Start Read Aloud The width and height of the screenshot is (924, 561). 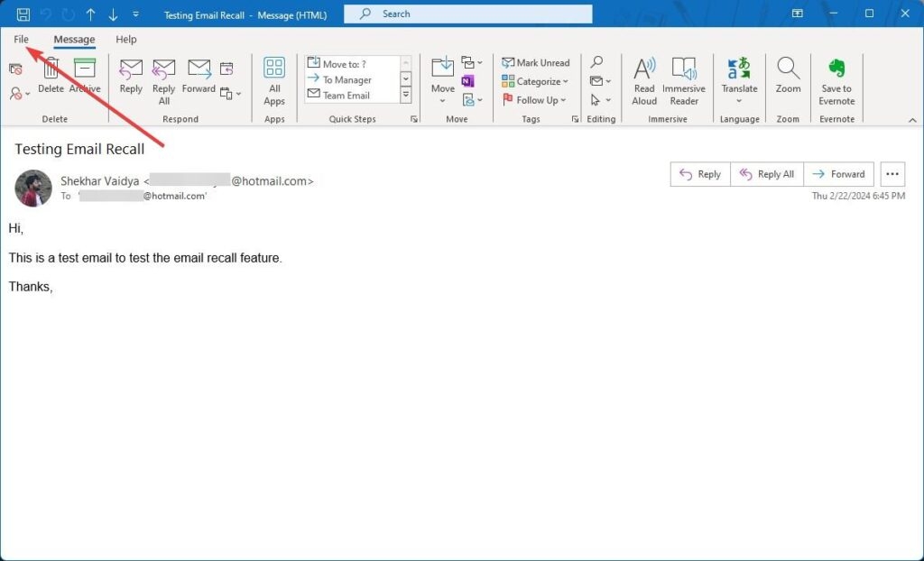point(644,81)
